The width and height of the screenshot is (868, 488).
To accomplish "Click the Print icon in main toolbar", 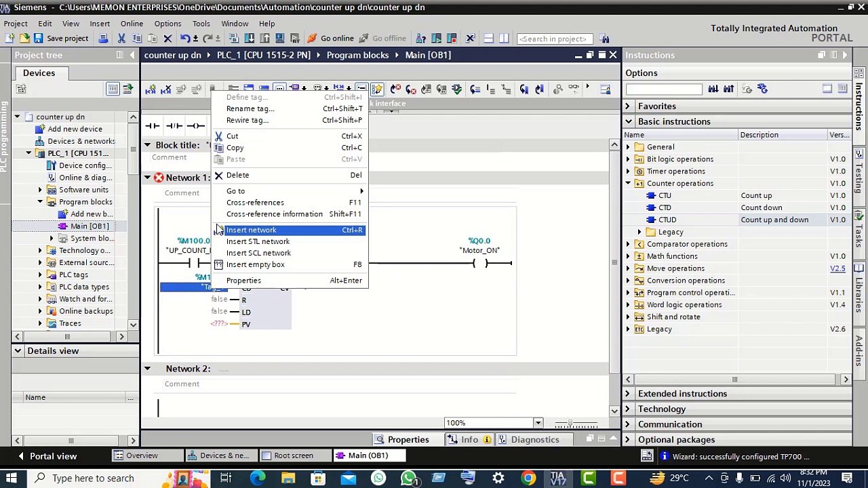I will pyautogui.click(x=103, y=39).
